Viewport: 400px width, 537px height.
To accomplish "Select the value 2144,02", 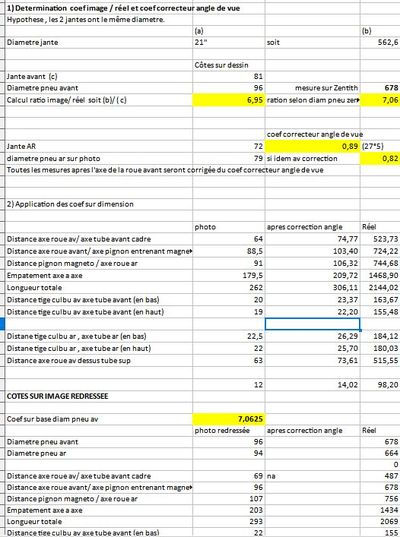I will point(380,288).
